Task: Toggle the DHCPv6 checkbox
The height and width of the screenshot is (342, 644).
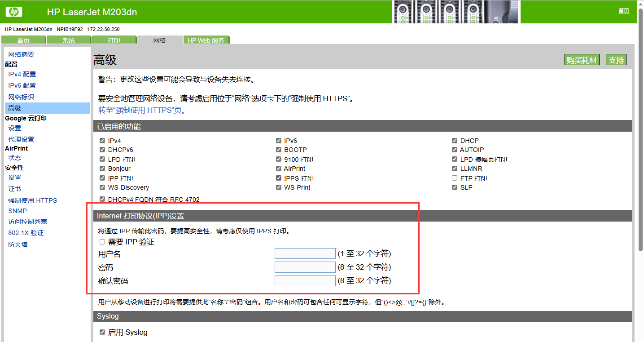Action: coord(102,150)
